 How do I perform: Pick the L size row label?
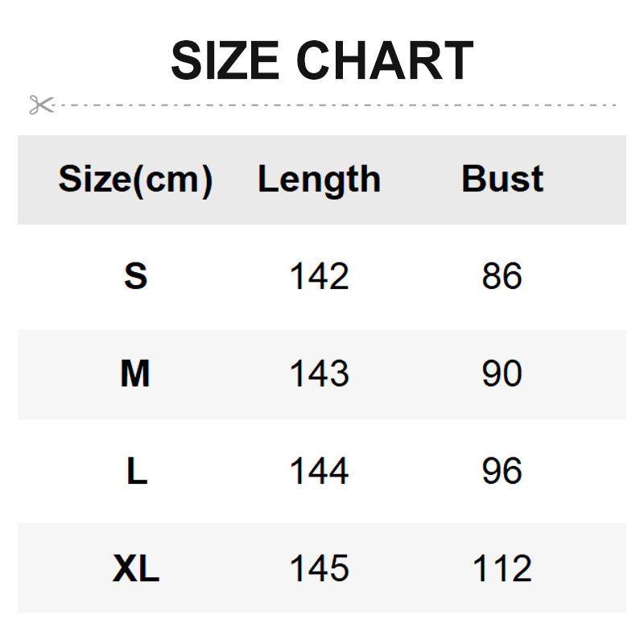coord(137,472)
